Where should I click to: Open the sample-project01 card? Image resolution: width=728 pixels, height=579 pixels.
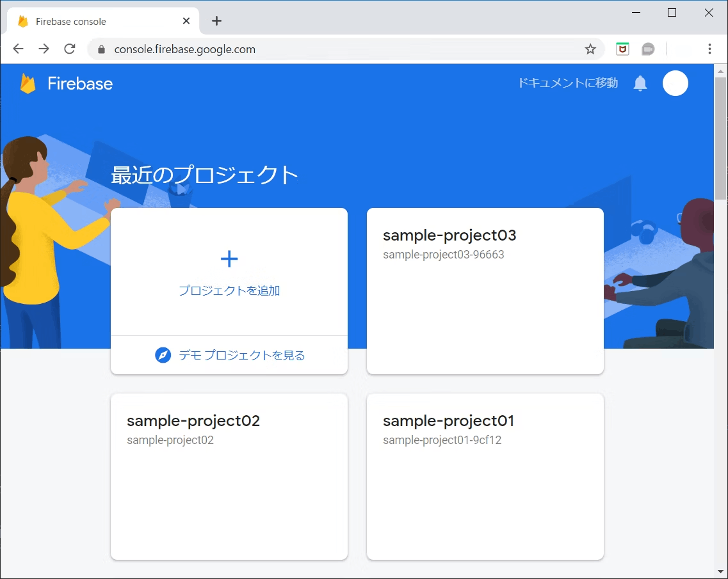click(x=485, y=477)
